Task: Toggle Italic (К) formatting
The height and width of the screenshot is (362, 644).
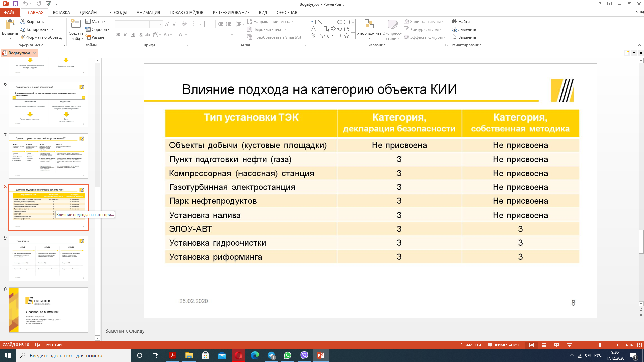Action: coord(125,35)
